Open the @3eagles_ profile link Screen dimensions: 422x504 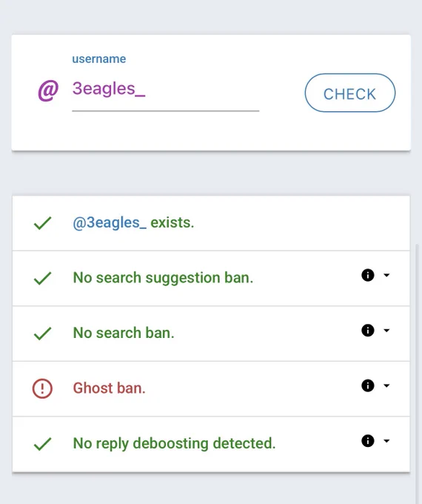(x=110, y=223)
